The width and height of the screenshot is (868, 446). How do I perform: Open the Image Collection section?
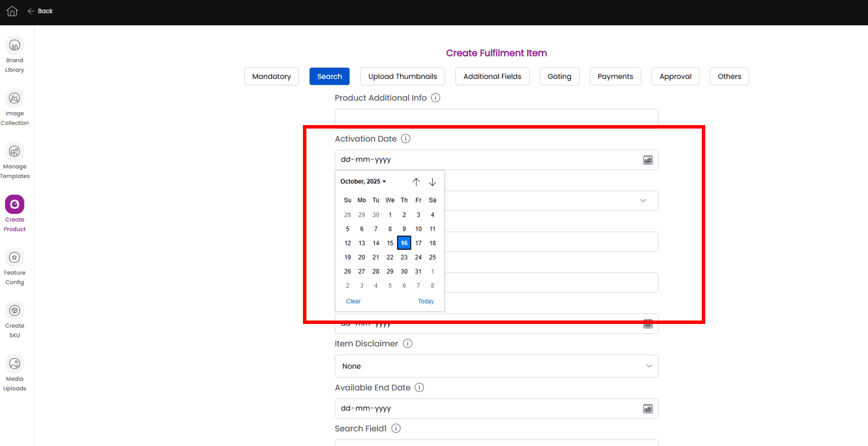[14, 107]
